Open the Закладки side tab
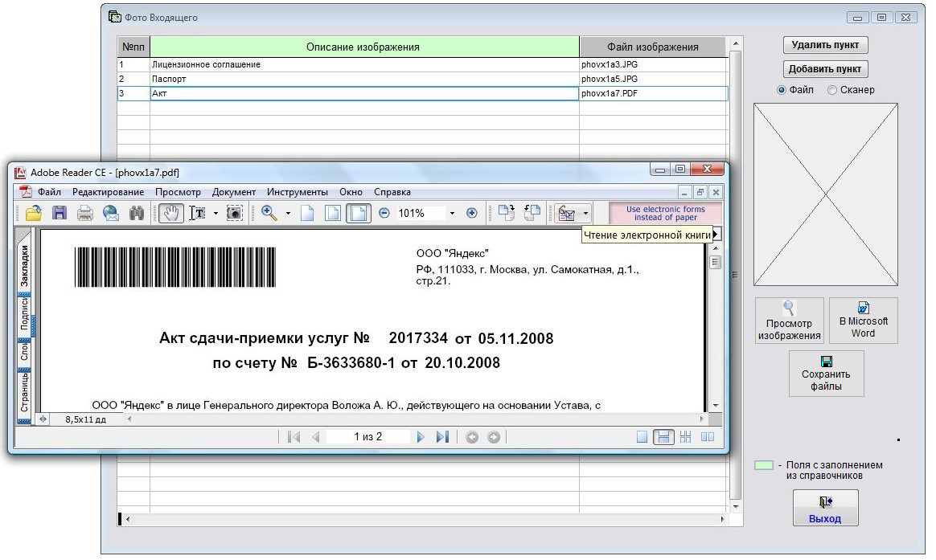Viewport: 936px width, 560px height. 24,266
